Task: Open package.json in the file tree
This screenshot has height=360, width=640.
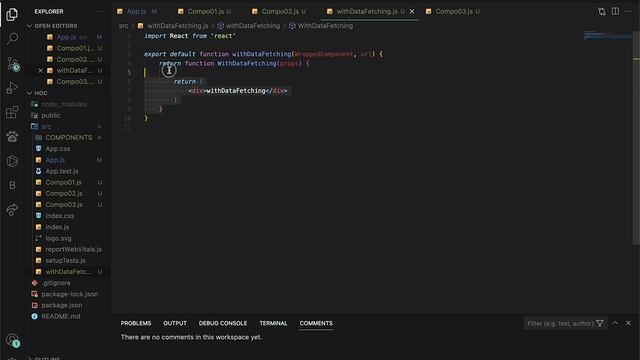Action: click(62, 305)
